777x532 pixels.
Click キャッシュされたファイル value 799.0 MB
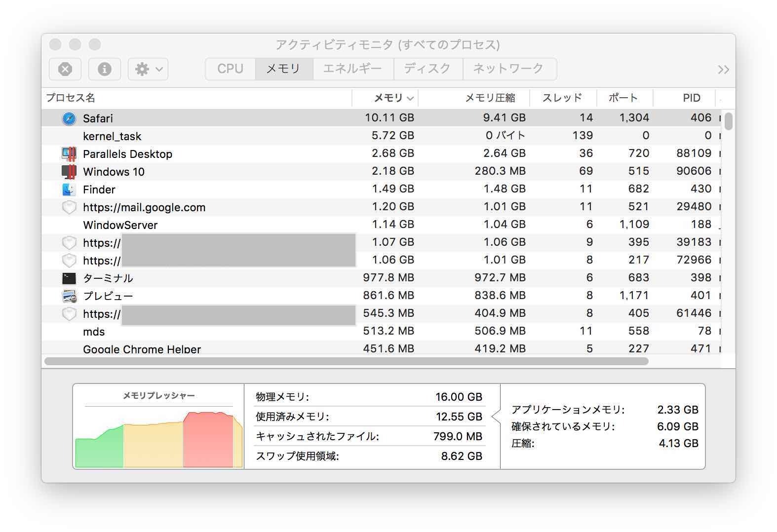point(458,436)
